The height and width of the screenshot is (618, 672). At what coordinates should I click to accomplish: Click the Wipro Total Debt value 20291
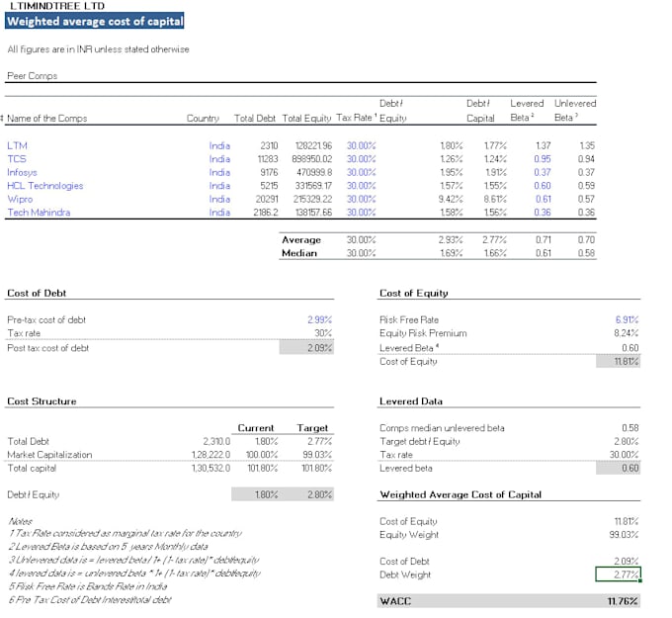pos(267,199)
